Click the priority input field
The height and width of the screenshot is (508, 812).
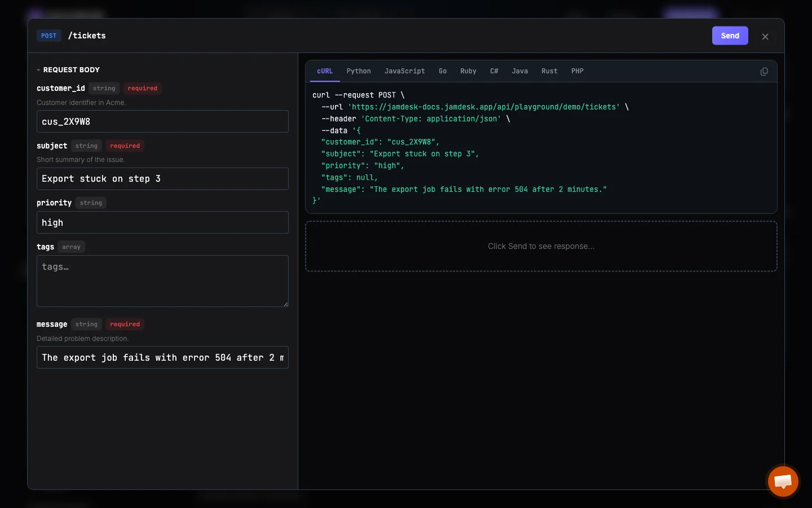click(162, 222)
